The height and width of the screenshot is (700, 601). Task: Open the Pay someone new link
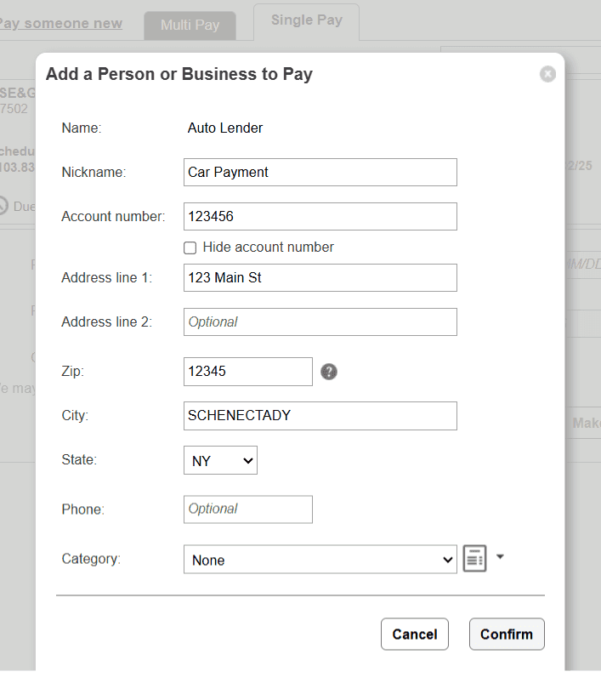pos(60,23)
